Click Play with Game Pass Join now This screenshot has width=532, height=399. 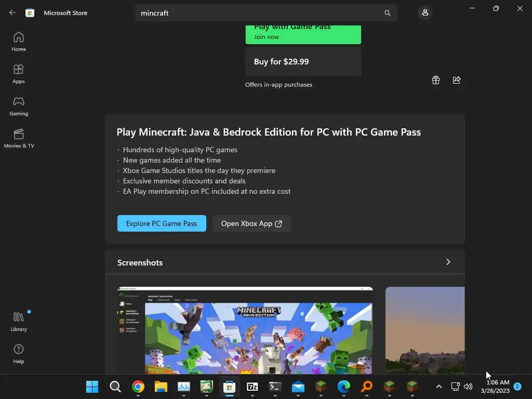303,35
